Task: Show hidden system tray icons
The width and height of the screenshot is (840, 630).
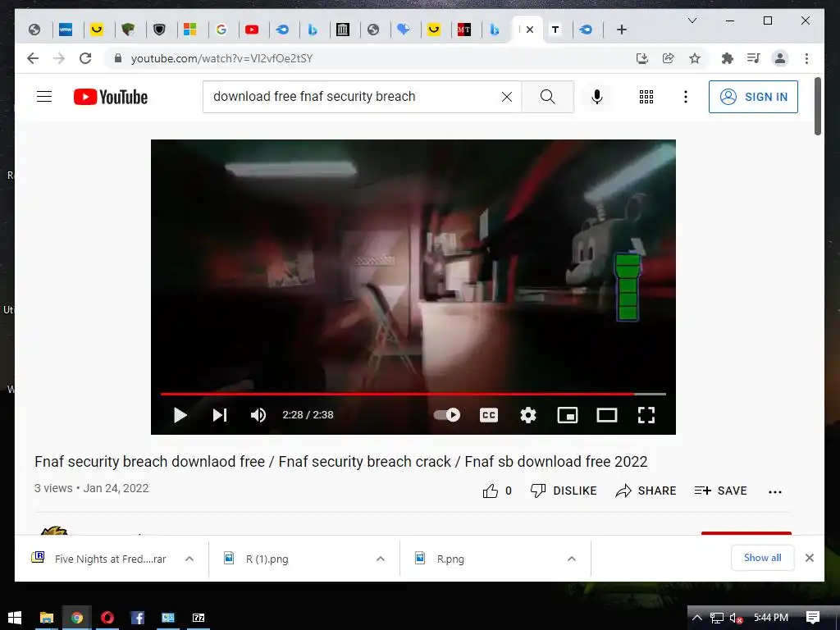Action: point(697,618)
